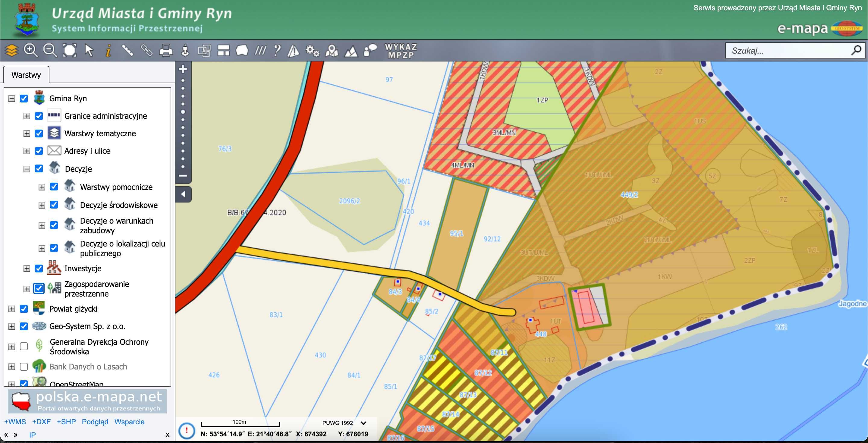The height and width of the screenshot is (443, 868).
Task: Click the warning triangle report icon
Action: 293,51
